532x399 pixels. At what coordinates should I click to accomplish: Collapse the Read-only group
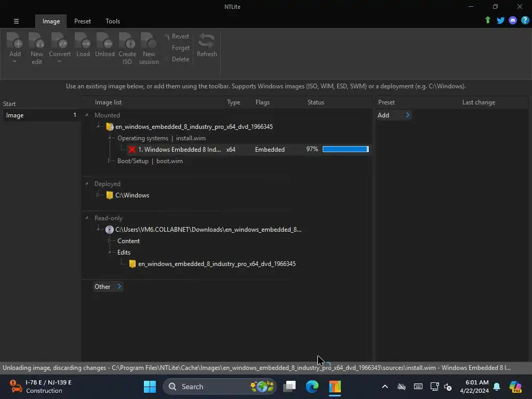(87, 218)
